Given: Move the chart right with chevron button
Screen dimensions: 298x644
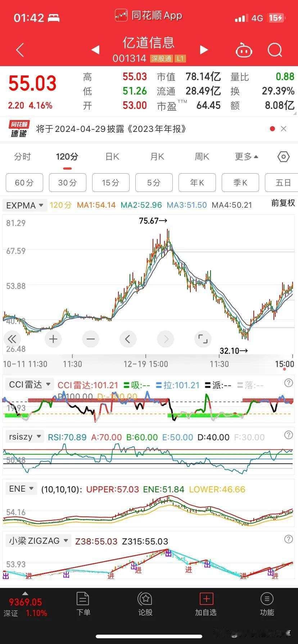Looking at the screenshot, I should [166, 339].
